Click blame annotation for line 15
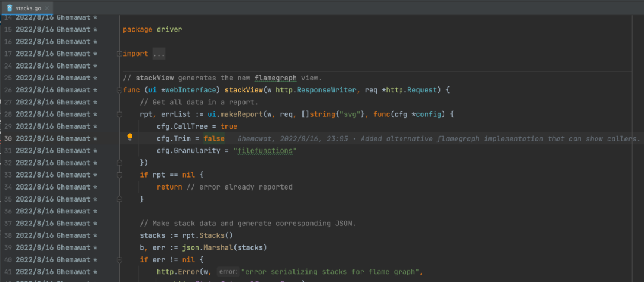This screenshot has width=644, height=282. pos(56,30)
